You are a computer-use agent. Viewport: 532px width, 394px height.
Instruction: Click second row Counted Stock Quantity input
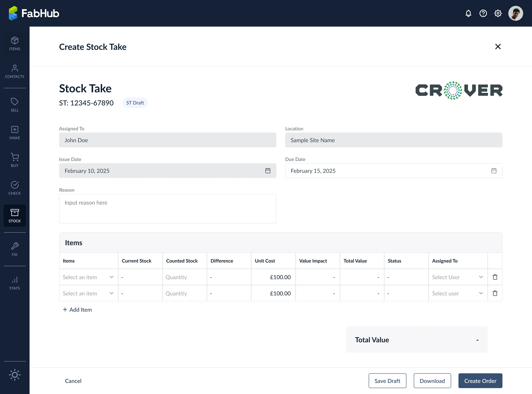185,293
